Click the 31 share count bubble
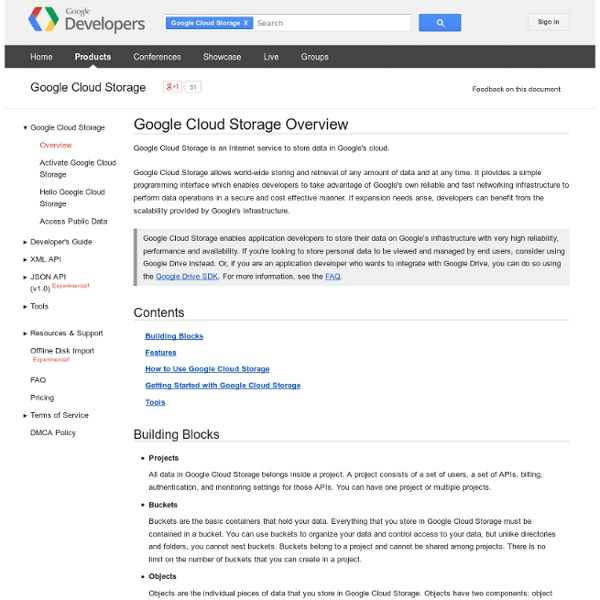Viewport: 600px width, 600px height. coord(193,87)
